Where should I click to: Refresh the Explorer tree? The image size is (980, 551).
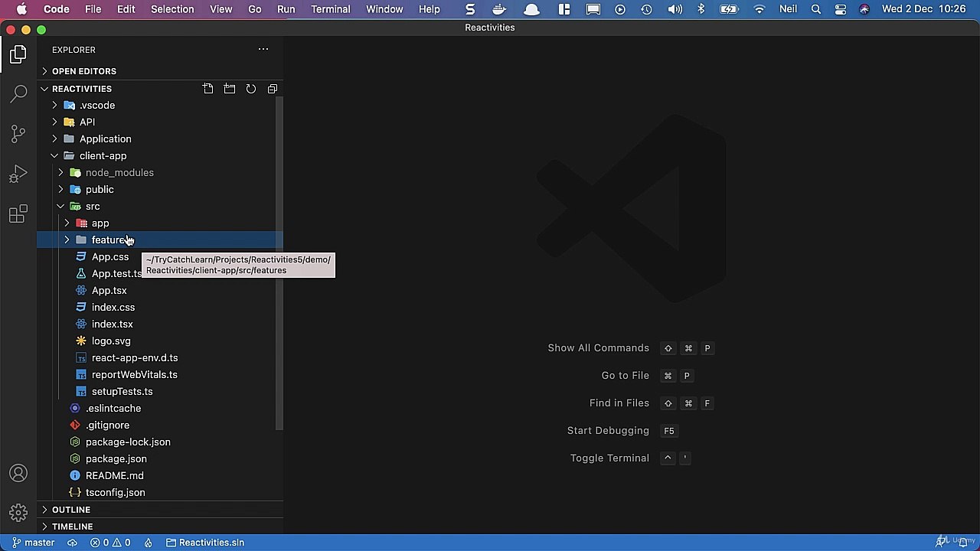251,89
